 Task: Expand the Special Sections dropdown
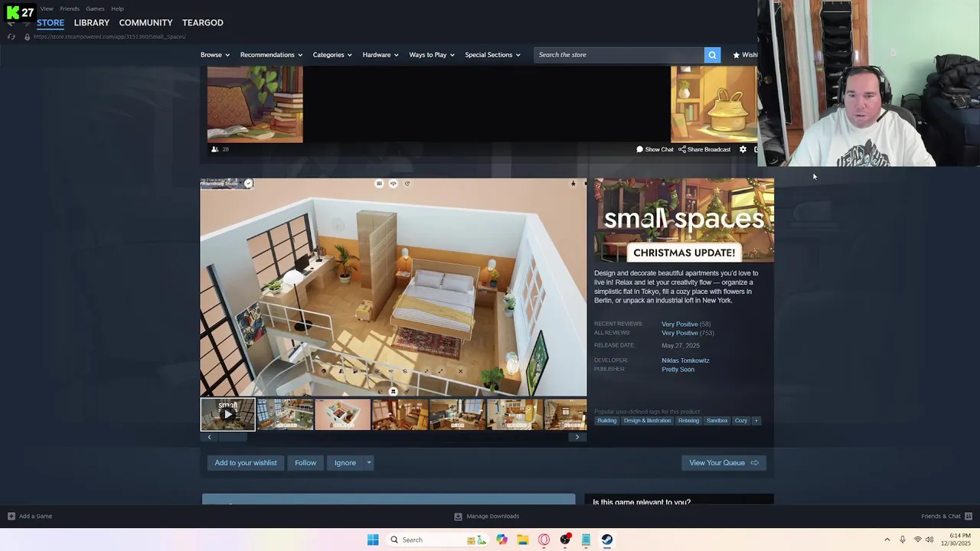492,55
